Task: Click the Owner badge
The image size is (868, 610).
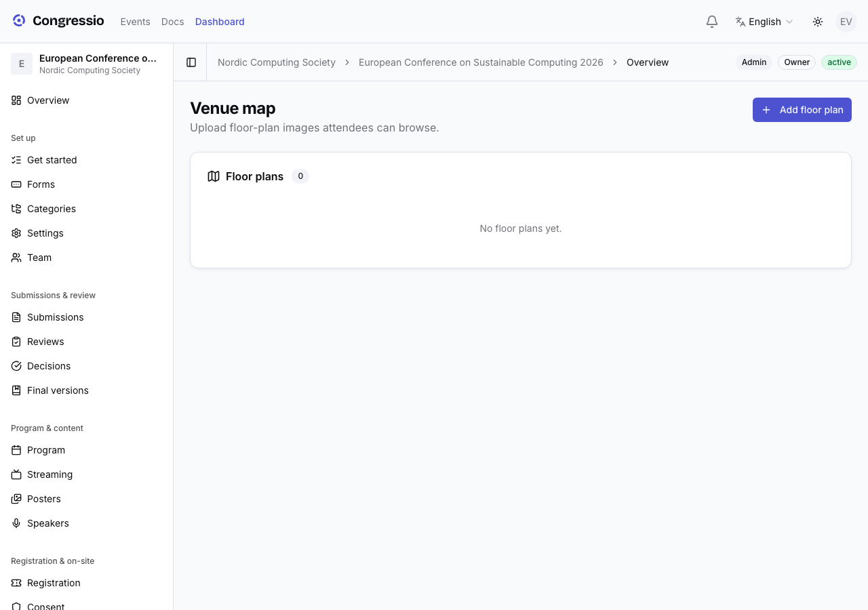Action: coord(797,62)
